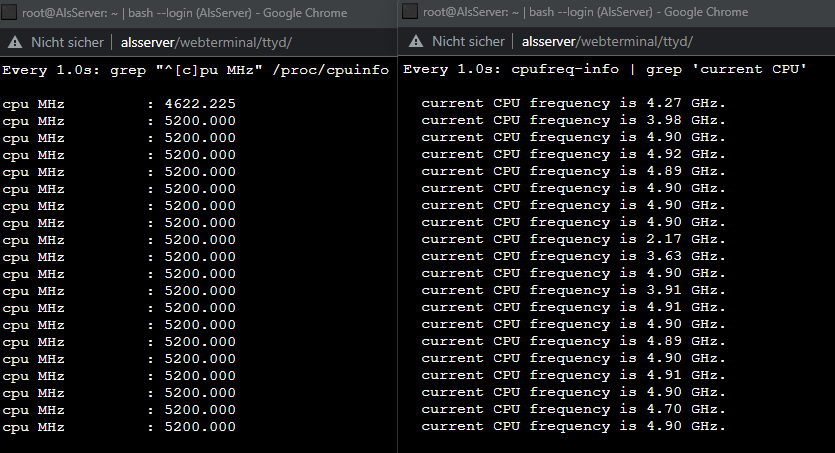Click the not-secure warning triangle in right window
Screen dimensions: 835x453
[416, 42]
